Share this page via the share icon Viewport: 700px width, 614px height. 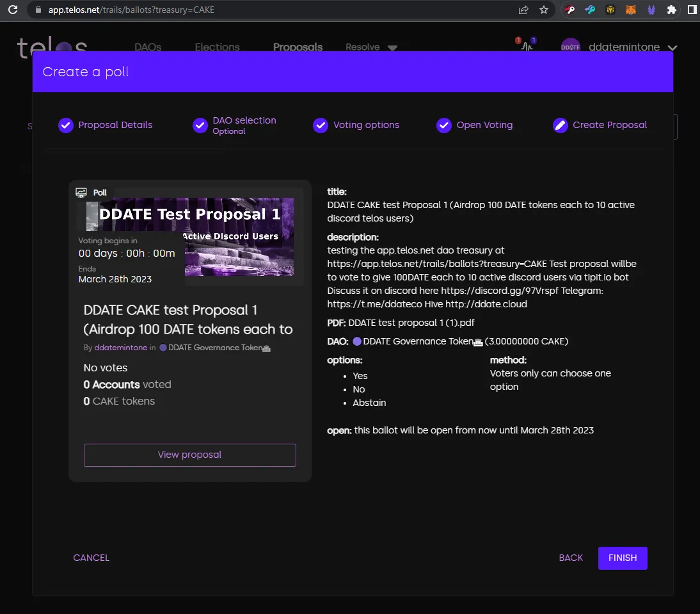point(523,10)
